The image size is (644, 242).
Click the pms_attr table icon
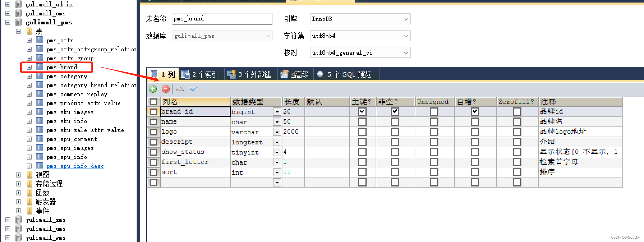(40, 40)
